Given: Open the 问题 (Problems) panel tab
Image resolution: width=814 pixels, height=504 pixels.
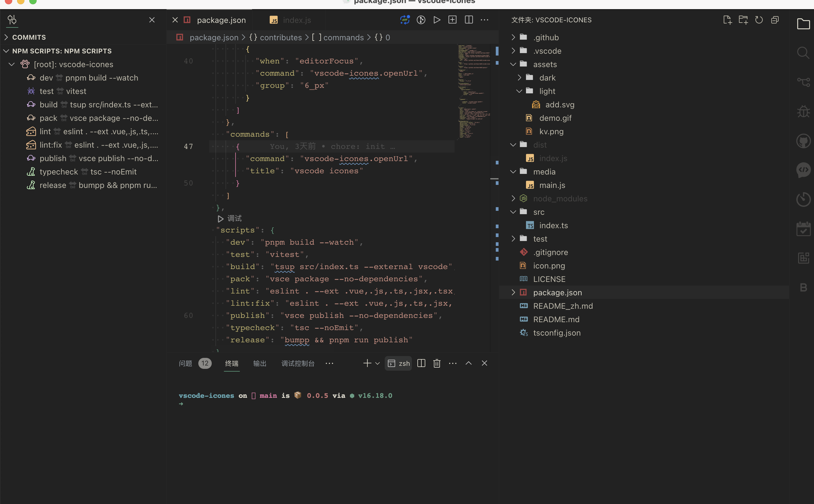Looking at the screenshot, I should click(x=185, y=363).
